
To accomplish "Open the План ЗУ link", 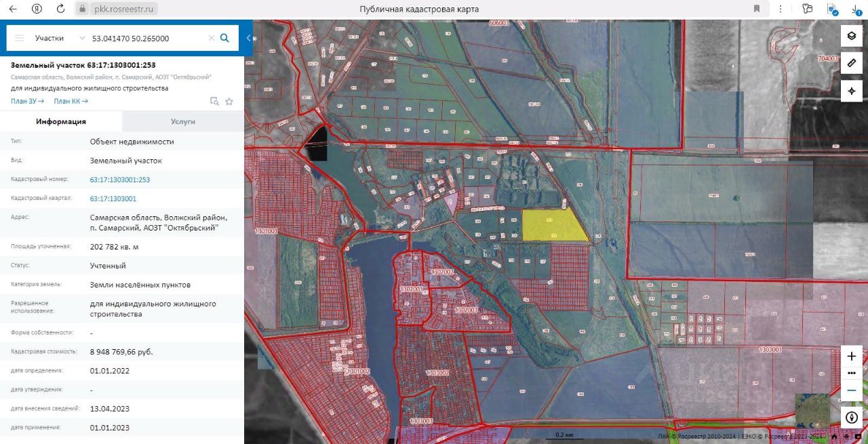I will point(28,101).
